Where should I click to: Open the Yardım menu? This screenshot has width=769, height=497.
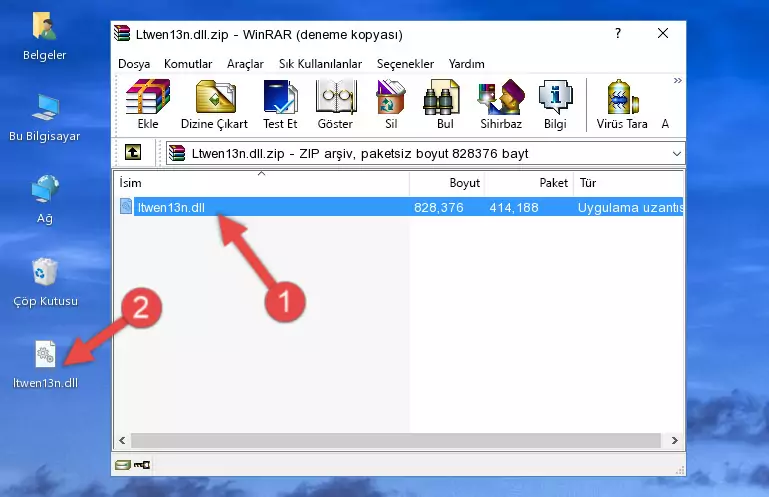pos(466,64)
